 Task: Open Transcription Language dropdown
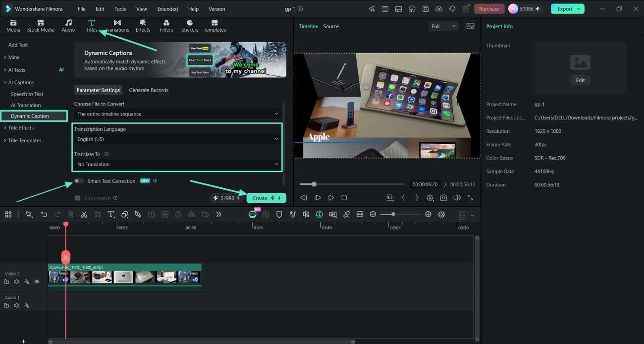(177, 139)
